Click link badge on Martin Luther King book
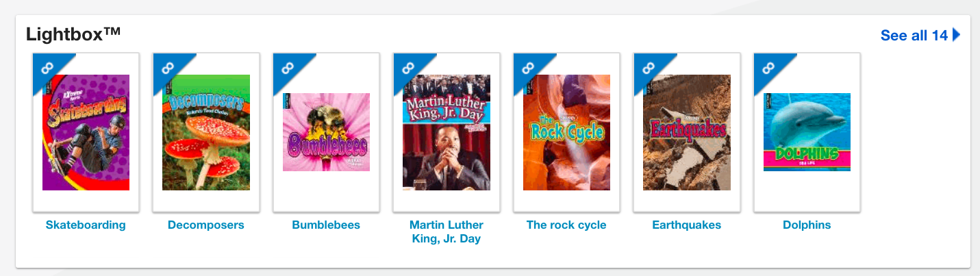 (x=408, y=67)
